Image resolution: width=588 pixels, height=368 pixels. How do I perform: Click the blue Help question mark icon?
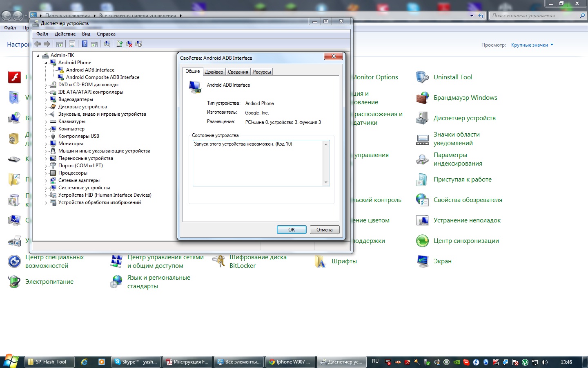85,44
